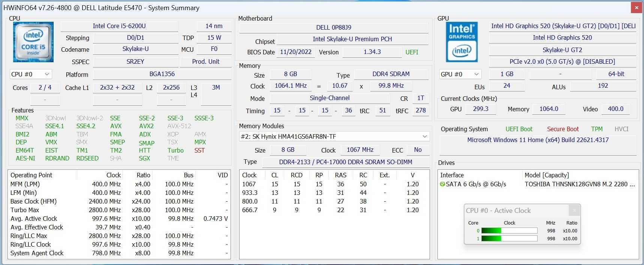Select the System Agent Clock row
The height and width of the screenshot is (265, 644).
pos(119,253)
